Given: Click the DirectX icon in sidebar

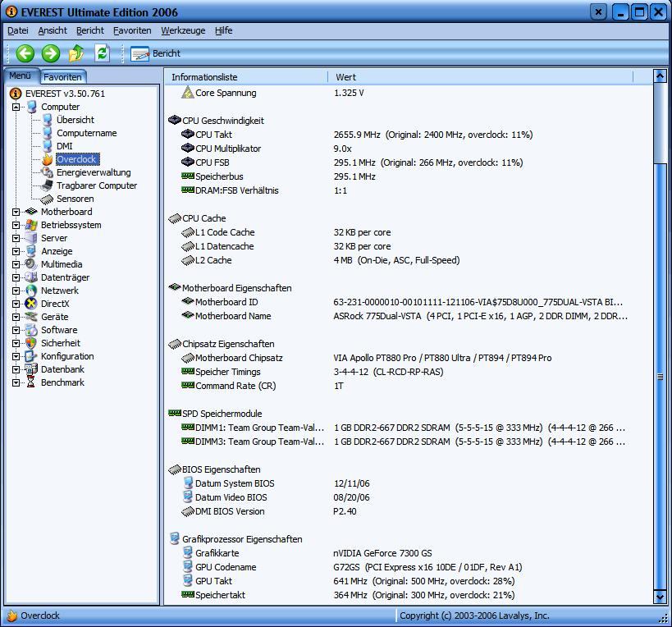Looking at the screenshot, I should (31, 304).
